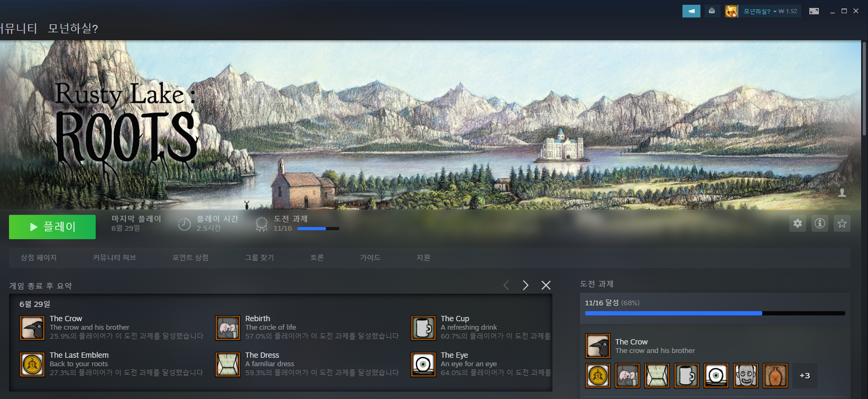Open the 커뮤니티 허브 link
Image resolution: width=868 pixels, height=399 pixels.
(115, 258)
